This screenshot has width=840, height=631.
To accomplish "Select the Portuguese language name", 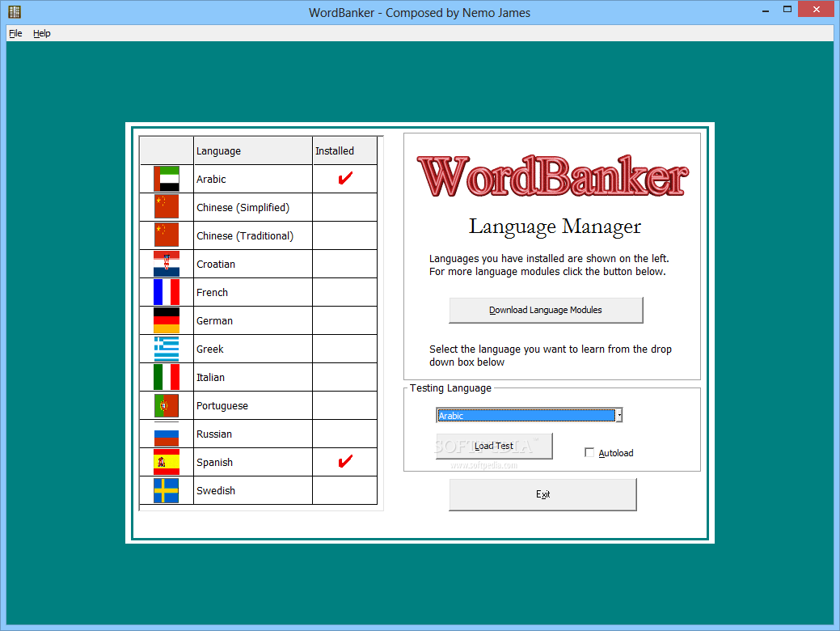I will (x=222, y=406).
